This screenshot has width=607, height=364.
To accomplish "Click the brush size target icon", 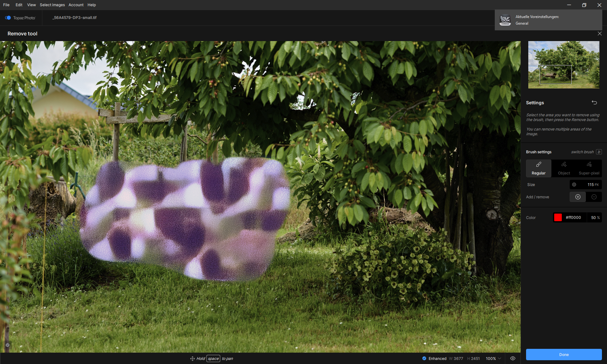I will click(574, 185).
